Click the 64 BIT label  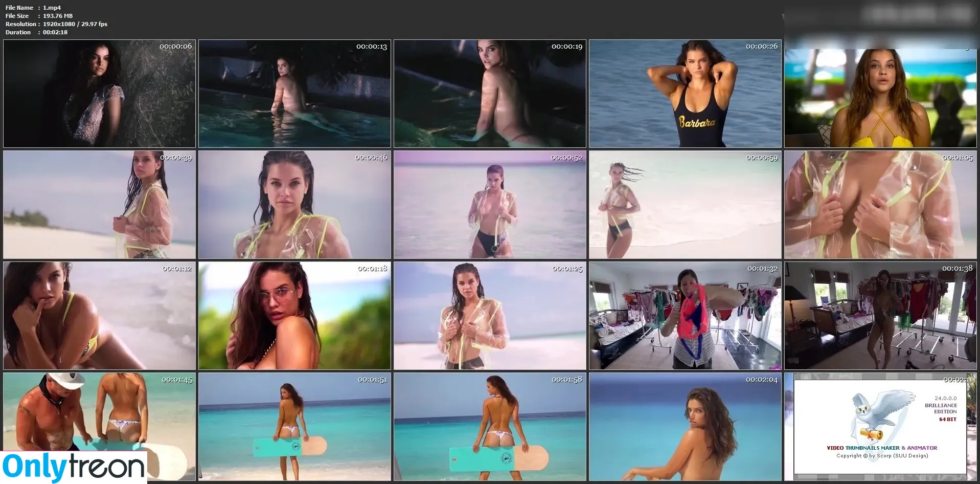(947, 420)
